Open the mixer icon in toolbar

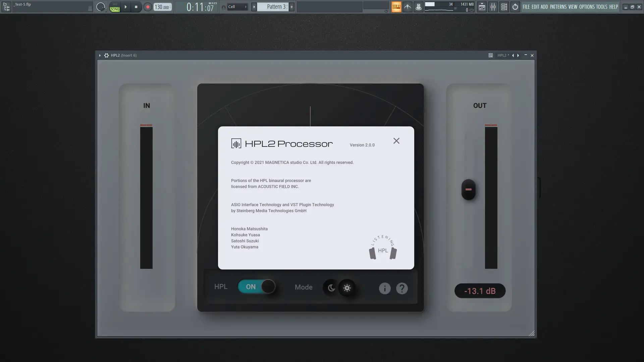click(493, 7)
